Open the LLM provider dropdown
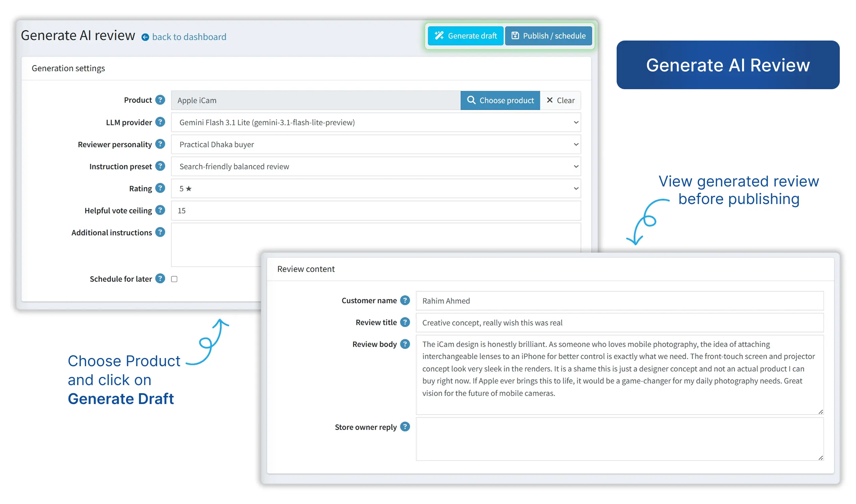This screenshot has height=504, width=856. pos(376,122)
